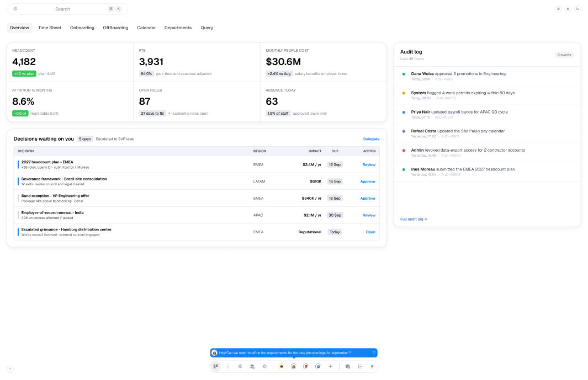The width and height of the screenshot is (588, 380).
Task: Click the 94.0% FTE badge
Action: click(x=146, y=74)
